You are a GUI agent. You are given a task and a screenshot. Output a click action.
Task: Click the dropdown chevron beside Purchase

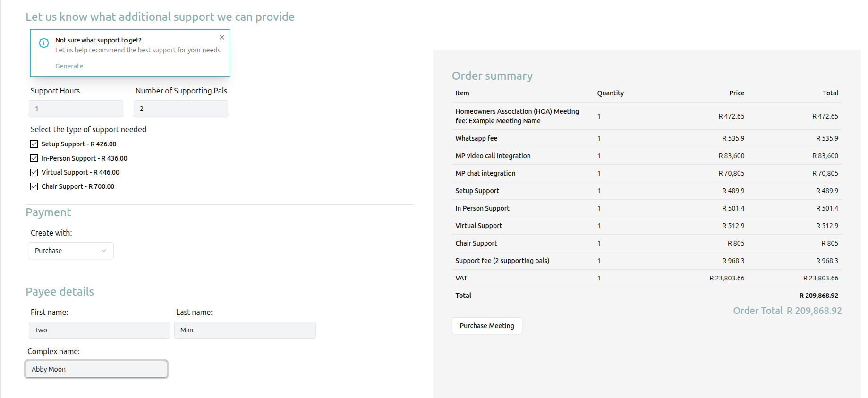[x=104, y=251]
